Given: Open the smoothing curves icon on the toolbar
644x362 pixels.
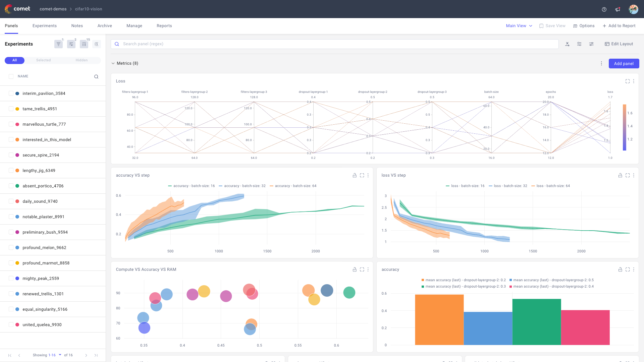Looking at the screenshot, I should [x=579, y=44].
